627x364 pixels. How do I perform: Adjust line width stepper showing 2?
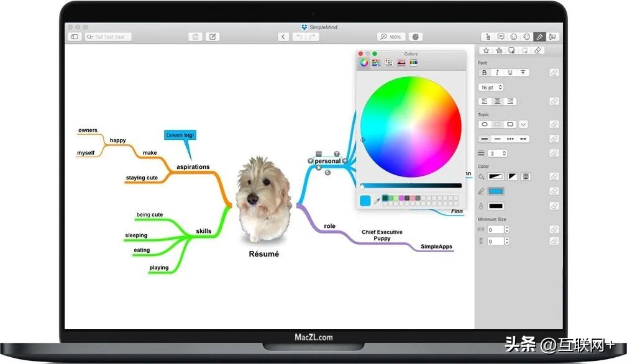[x=504, y=153]
